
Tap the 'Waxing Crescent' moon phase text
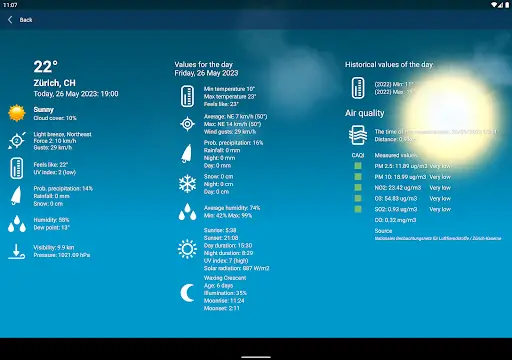click(225, 278)
